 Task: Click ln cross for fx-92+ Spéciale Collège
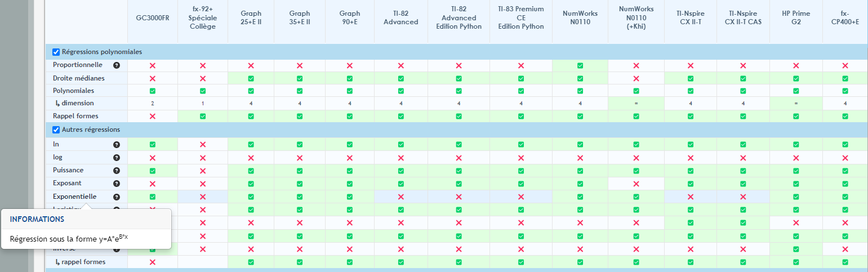click(203, 145)
